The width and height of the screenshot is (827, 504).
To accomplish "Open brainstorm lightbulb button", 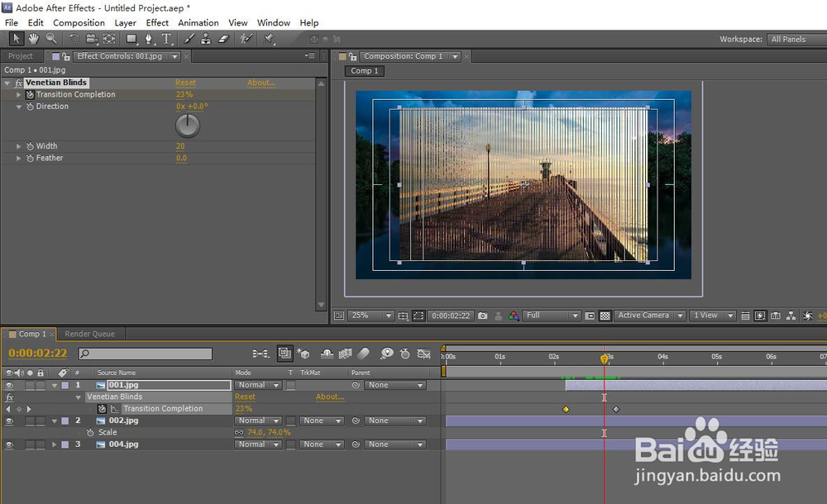I will (386, 354).
